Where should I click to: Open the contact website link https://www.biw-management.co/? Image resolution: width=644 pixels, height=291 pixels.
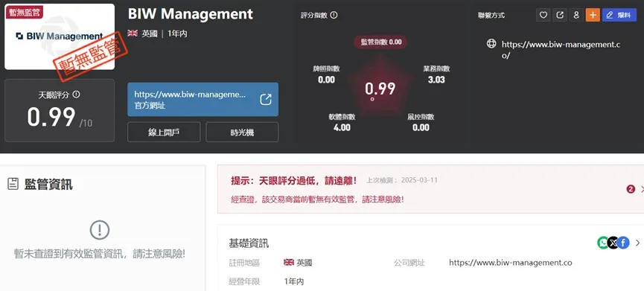click(561, 50)
